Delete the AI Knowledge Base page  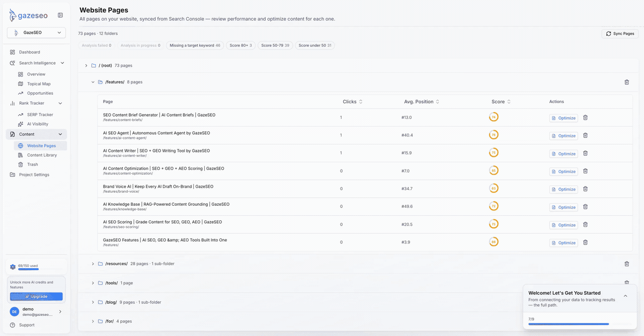click(x=585, y=207)
